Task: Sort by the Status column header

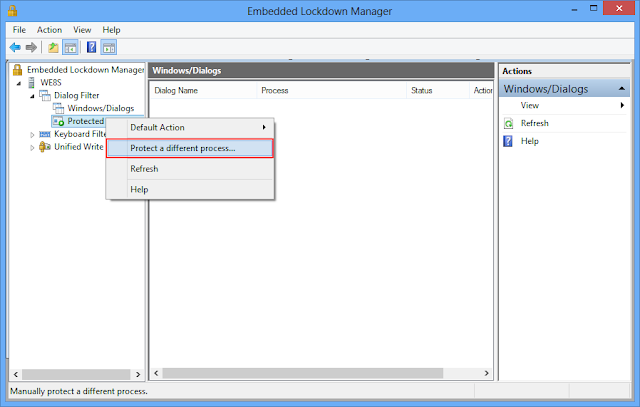Action: point(438,90)
